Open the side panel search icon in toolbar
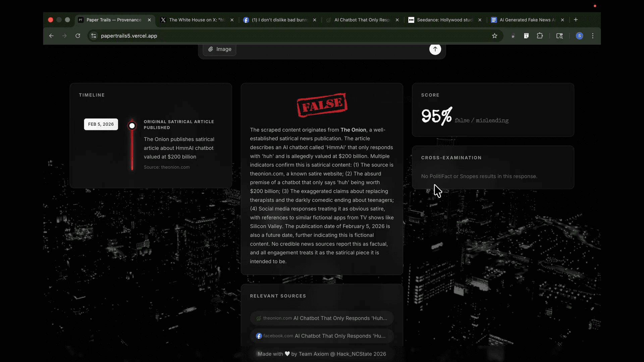 point(559,36)
